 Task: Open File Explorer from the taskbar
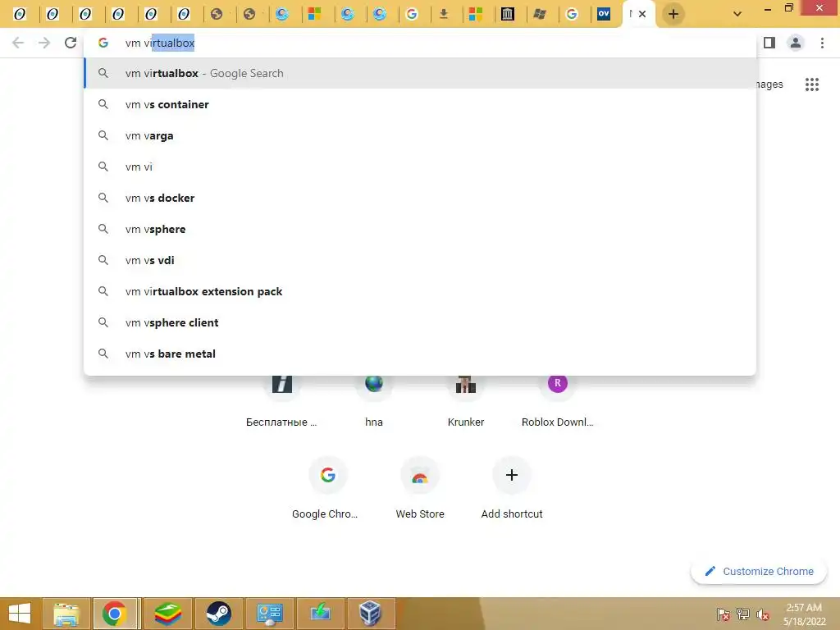coord(66,614)
